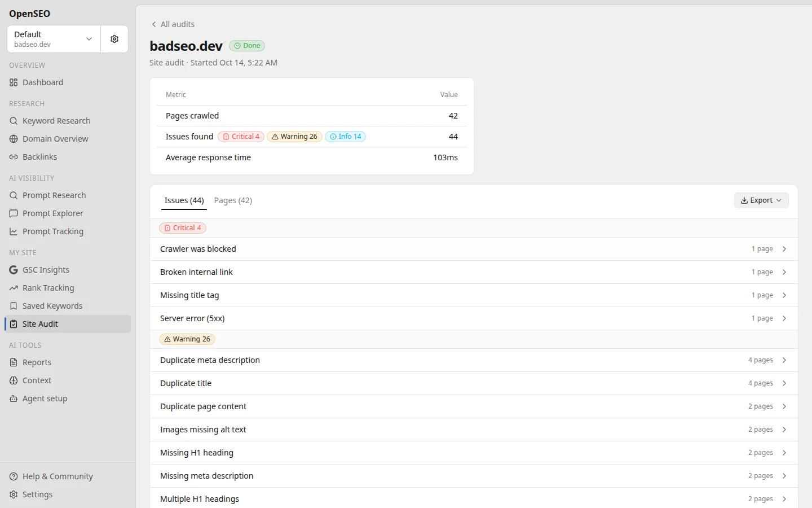Open Agent setup page
The height and width of the screenshot is (508, 812).
pos(68,398)
